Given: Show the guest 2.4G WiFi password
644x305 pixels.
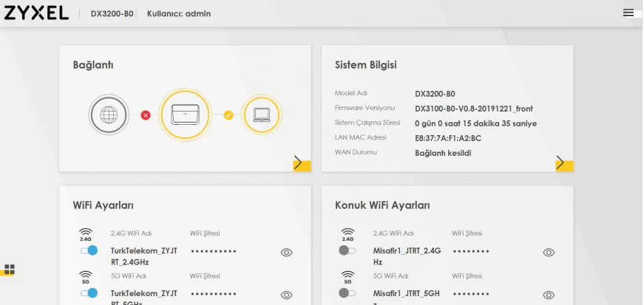Looking at the screenshot, I should pos(549,253).
